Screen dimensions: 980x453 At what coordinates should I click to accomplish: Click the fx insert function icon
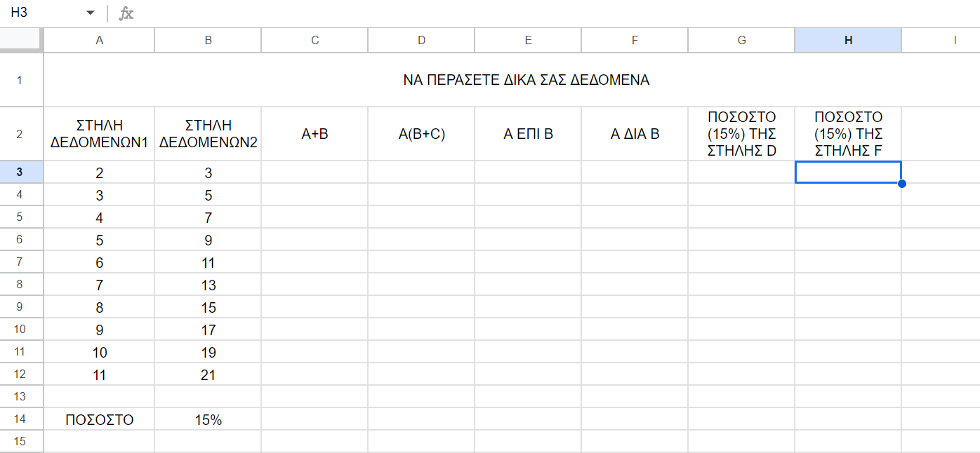coord(126,13)
